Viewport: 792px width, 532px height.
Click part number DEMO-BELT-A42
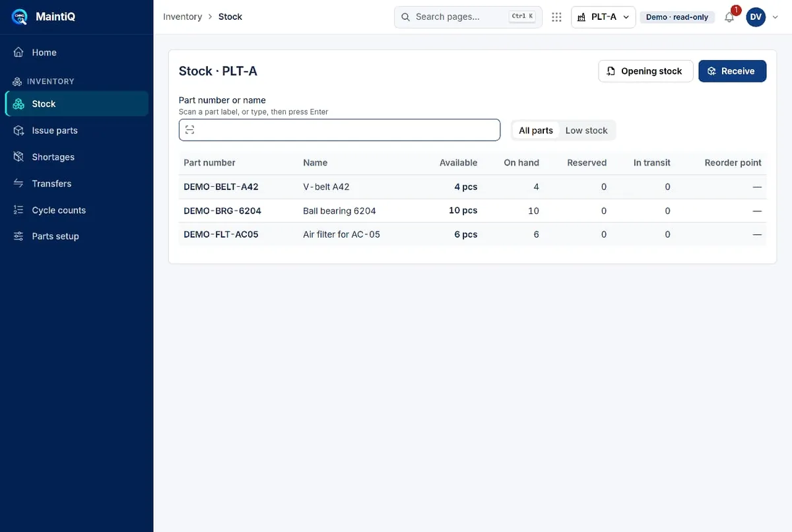221,187
